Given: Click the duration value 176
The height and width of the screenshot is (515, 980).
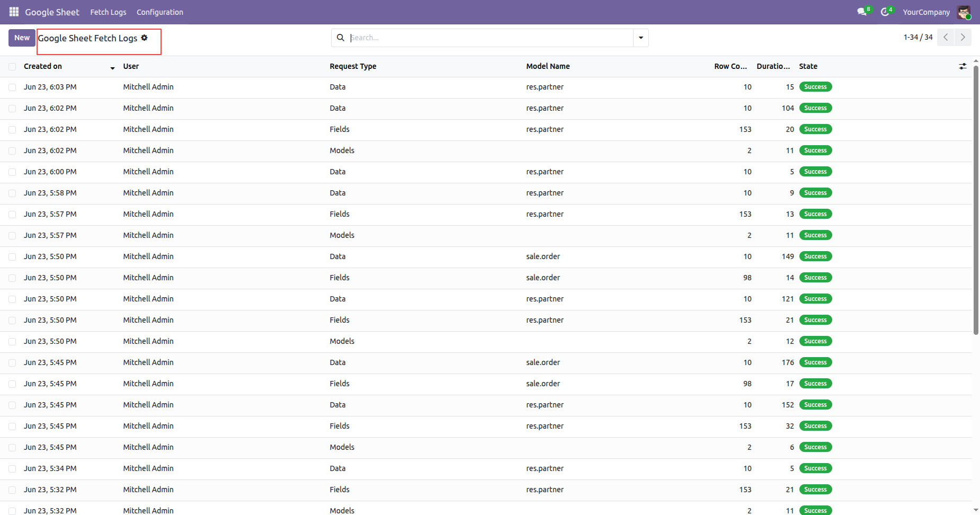Looking at the screenshot, I should point(788,362).
